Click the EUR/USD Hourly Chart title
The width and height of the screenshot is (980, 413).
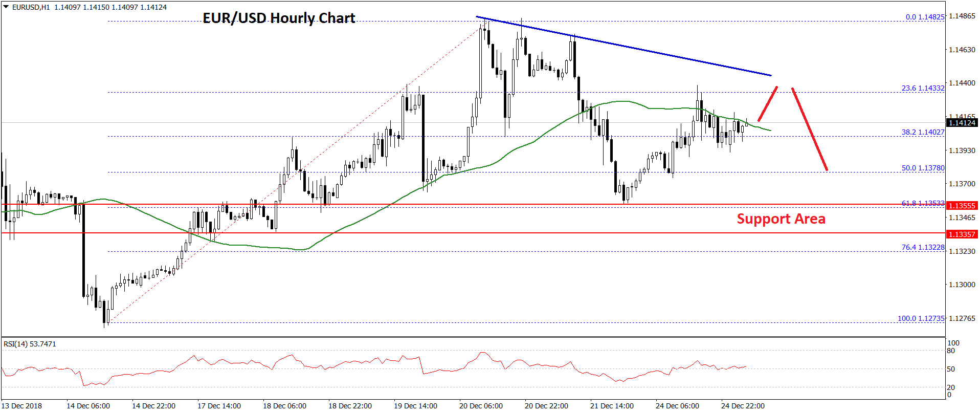click(279, 18)
